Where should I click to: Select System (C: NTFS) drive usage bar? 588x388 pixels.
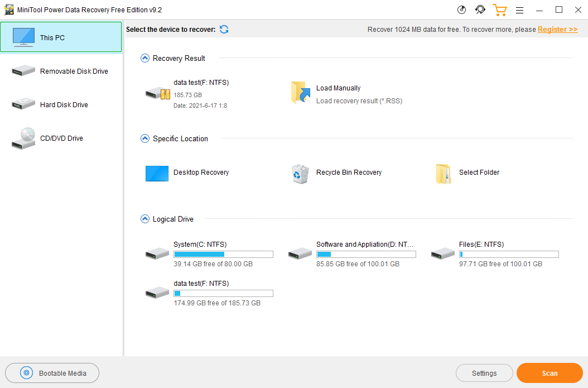tap(223, 255)
